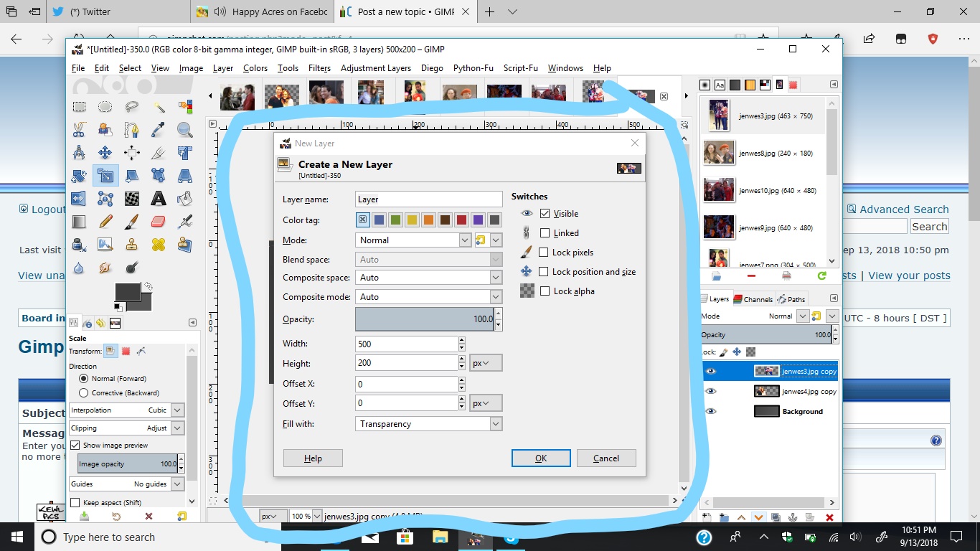Toggle Show image preview checkbox

(75, 446)
